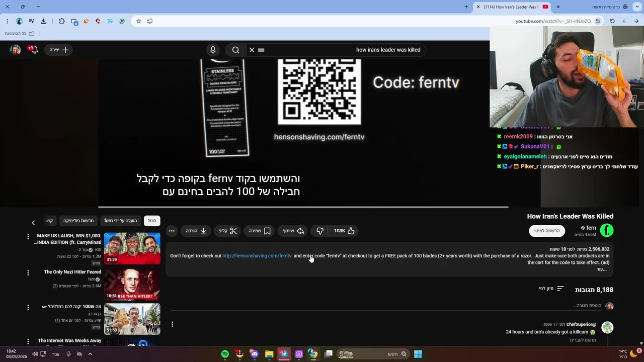Open options for 'The Internet Was Weeks Away' video
The width and height of the screenshot is (644, 362).
pyautogui.click(x=28, y=341)
